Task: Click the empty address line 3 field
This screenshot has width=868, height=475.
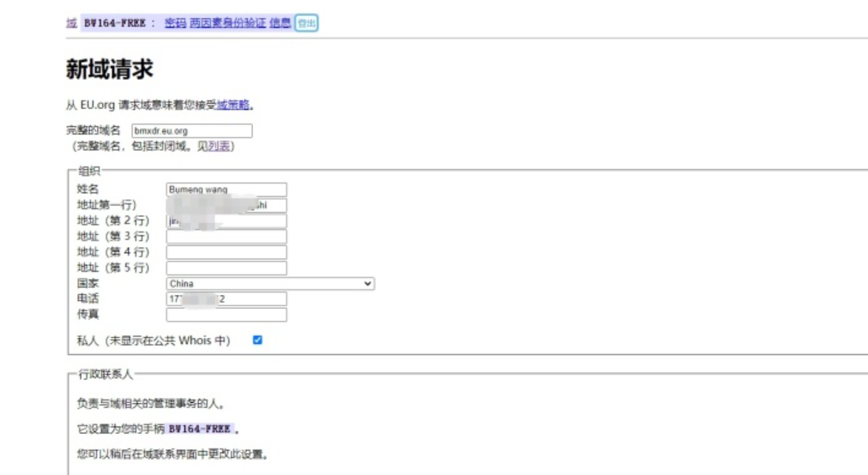Action: (226, 236)
